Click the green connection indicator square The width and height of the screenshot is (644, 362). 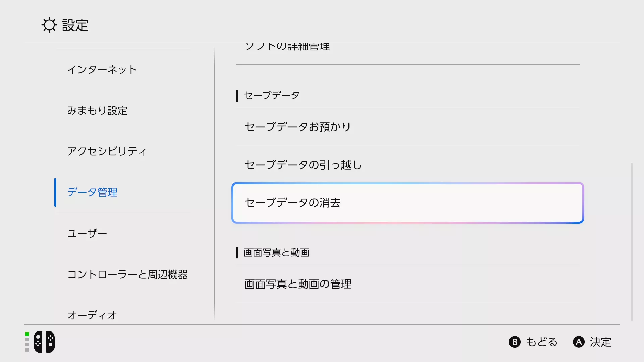pos(27,334)
